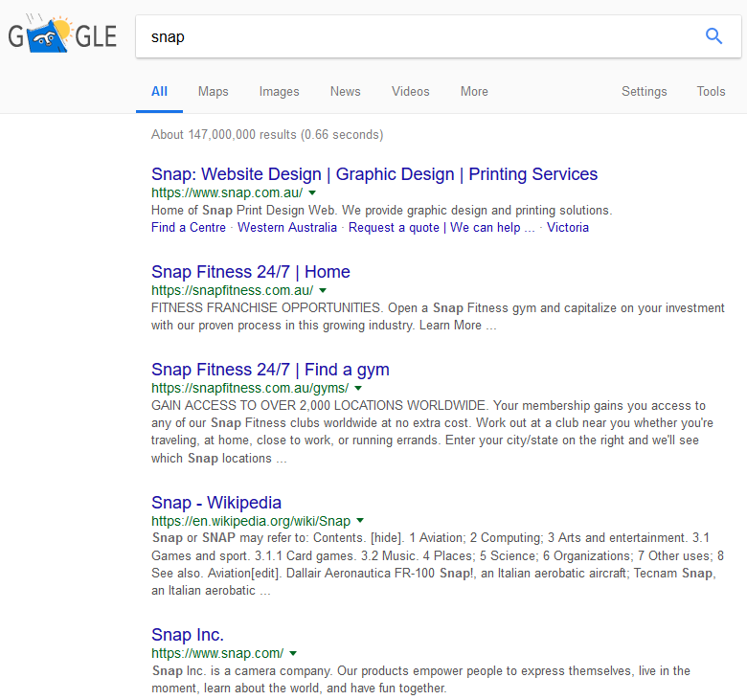Open search Tools options
The width and height of the screenshot is (747, 700).
(711, 92)
